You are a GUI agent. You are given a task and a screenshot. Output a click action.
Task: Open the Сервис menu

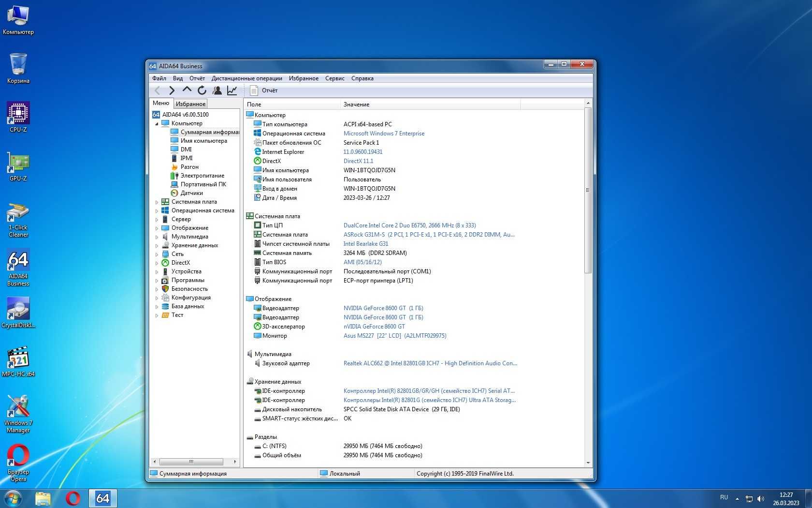335,78
